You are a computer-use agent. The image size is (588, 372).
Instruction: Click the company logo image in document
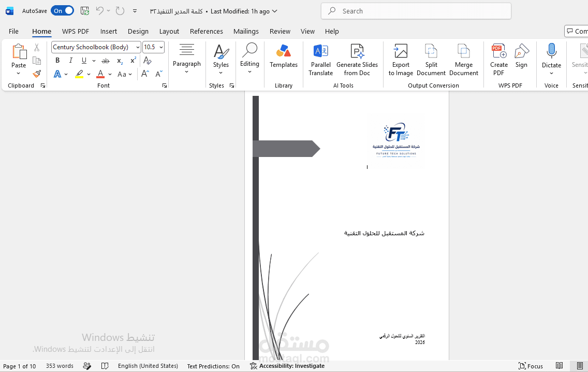click(x=396, y=141)
